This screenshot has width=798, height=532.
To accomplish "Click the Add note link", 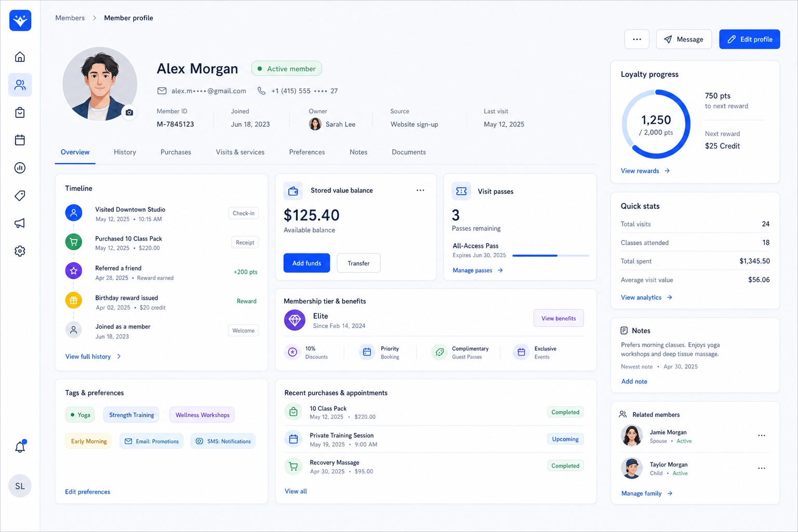I will [x=634, y=381].
